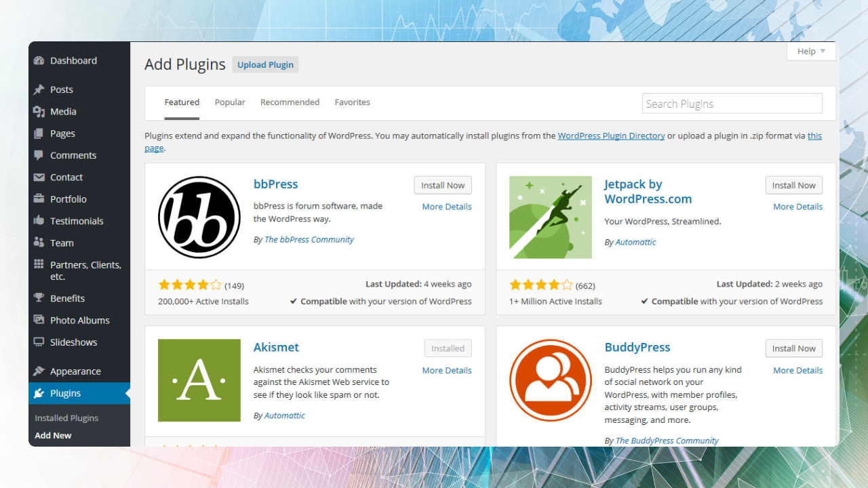Open Automattic author link under Akismet

click(285, 415)
